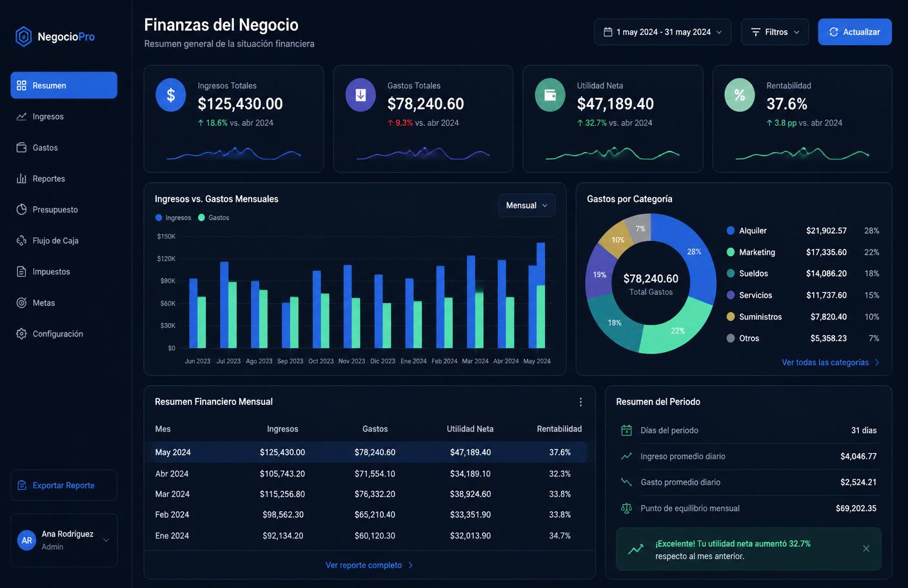Click Ver reporte completo link
Image resolution: width=908 pixels, height=588 pixels.
coord(370,565)
